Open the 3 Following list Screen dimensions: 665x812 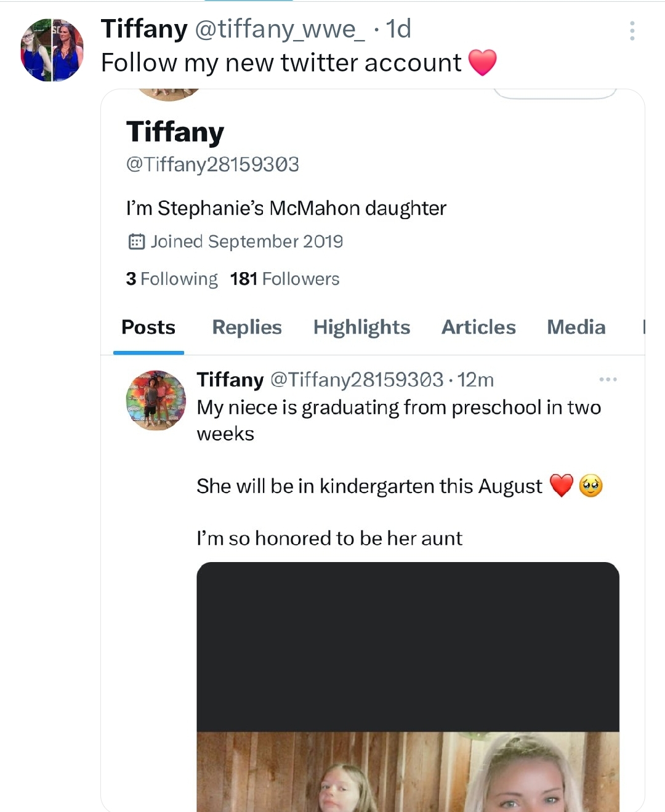pyautogui.click(x=172, y=279)
